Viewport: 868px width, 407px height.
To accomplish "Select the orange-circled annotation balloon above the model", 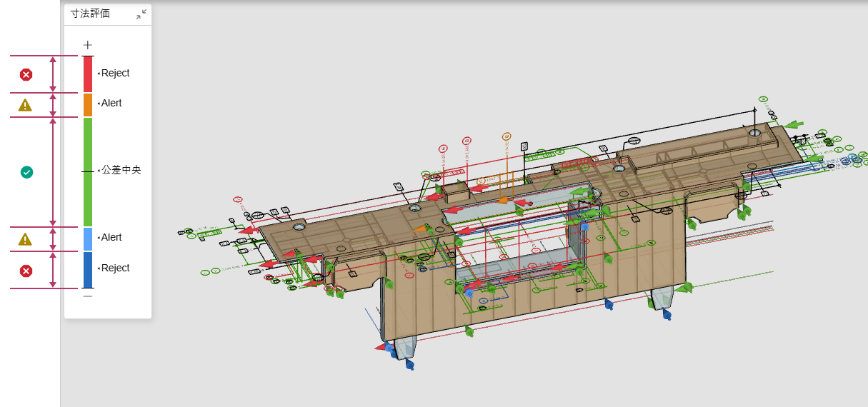I will pyautogui.click(x=507, y=136).
